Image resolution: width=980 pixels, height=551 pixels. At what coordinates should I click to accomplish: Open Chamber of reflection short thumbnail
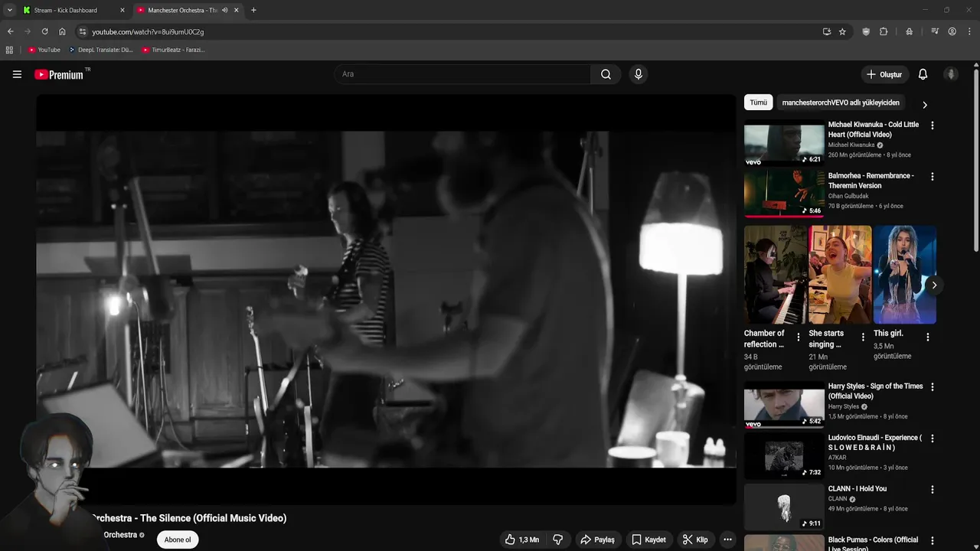pos(776,275)
